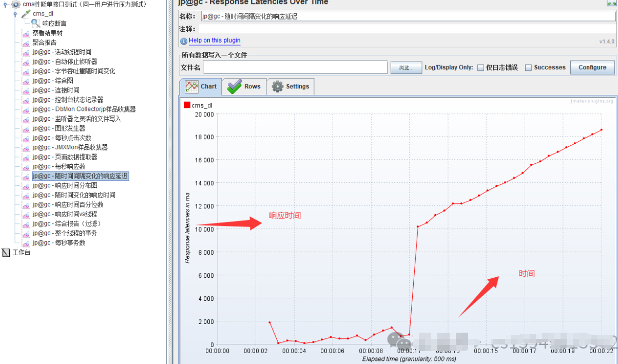Click the green checkmark icon of Rows
The width and height of the screenshot is (618, 364).
click(235, 86)
